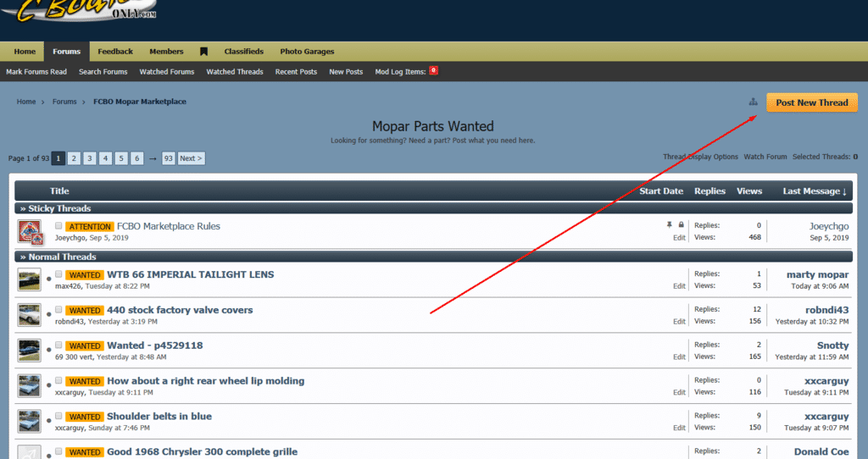Tick the checkbox for WTB 66 Imperial Taillight Lens
This screenshot has height=459, width=868.
tap(59, 274)
